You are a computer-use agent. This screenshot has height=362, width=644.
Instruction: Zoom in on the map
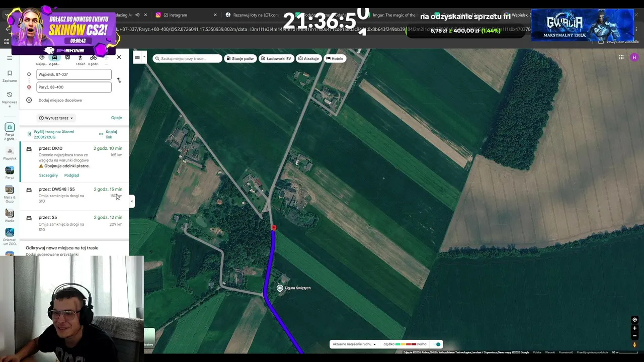click(634, 328)
